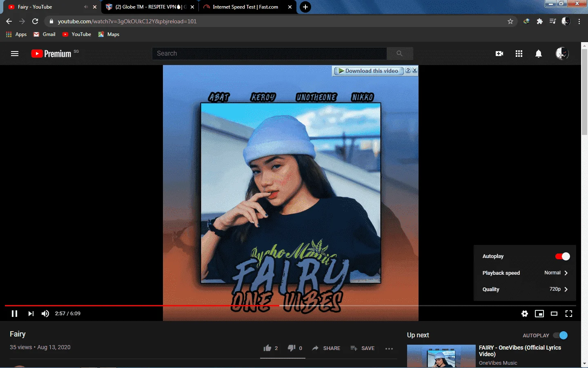Image resolution: width=588 pixels, height=368 pixels.
Task: Open the YouTube apps grid
Action: [x=519, y=54]
